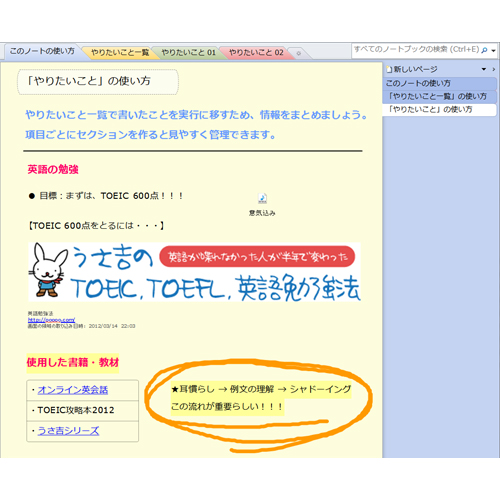Click the TOEIC攻略本2012 table cell
500x500 pixels.
(x=83, y=410)
